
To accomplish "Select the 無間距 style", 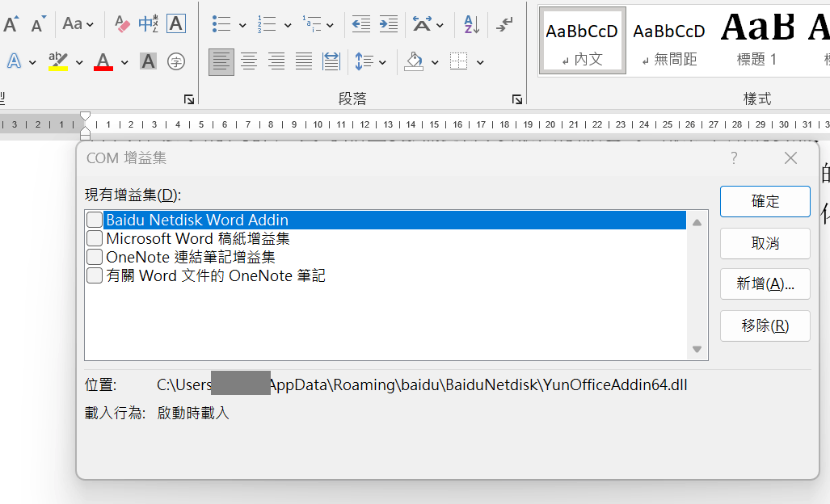I will [669, 40].
